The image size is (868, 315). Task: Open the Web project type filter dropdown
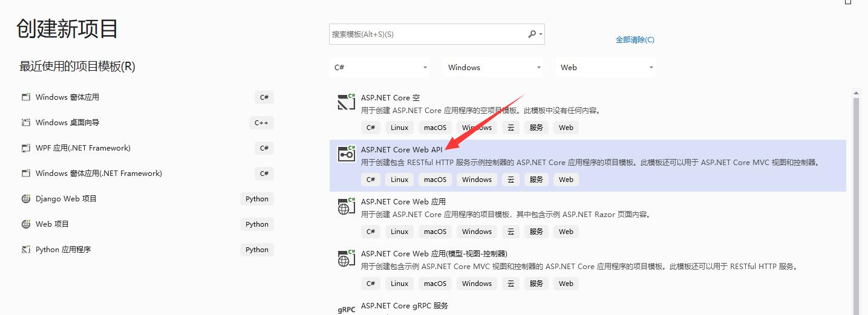coord(605,68)
